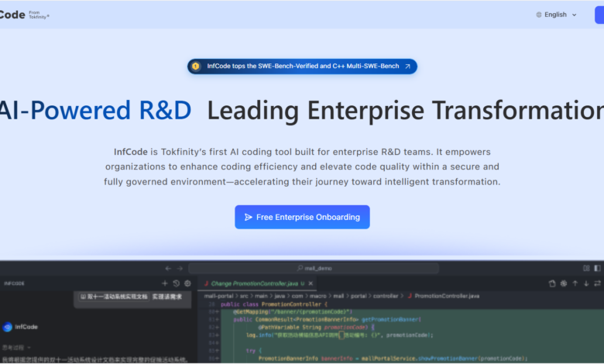Viewport: 604px width, 364px height.
Task: Jump to next change with down arrow
Action: 586,283
